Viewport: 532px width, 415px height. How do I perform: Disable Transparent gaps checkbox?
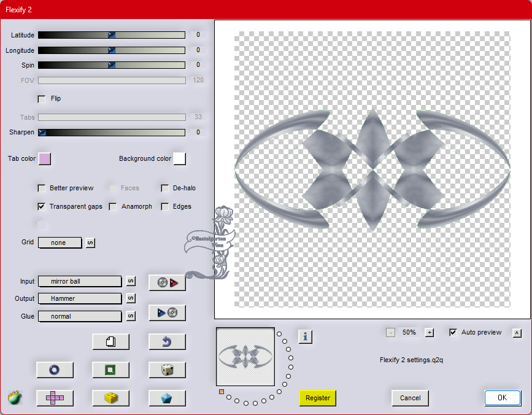[x=42, y=207]
